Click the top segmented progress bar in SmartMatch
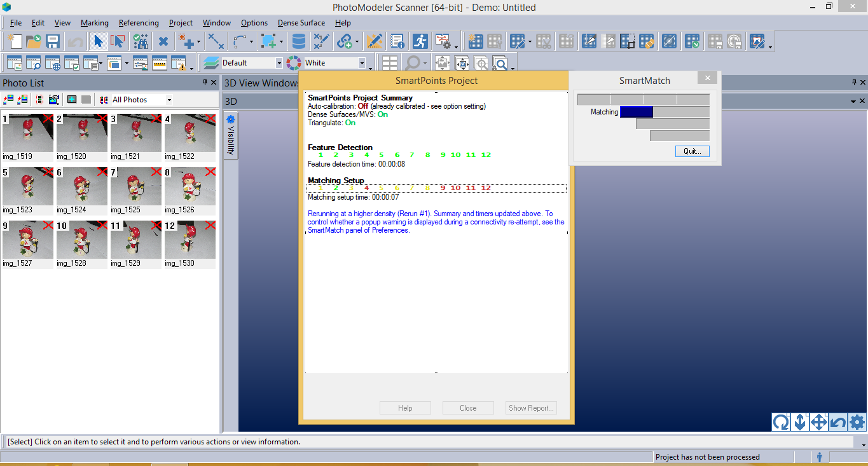The image size is (868, 466). pos(644,100)
